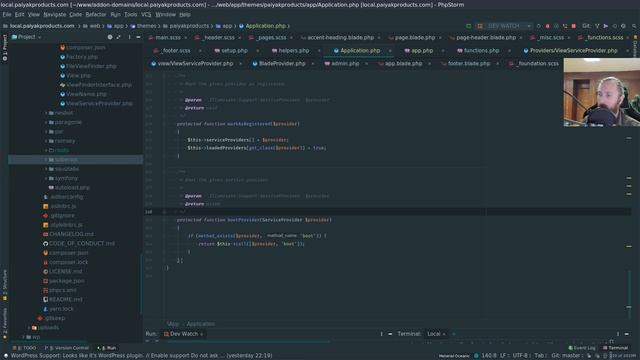The image size is (640, 360).
Task: Open the Refactor menu
Action: [96, 14]
